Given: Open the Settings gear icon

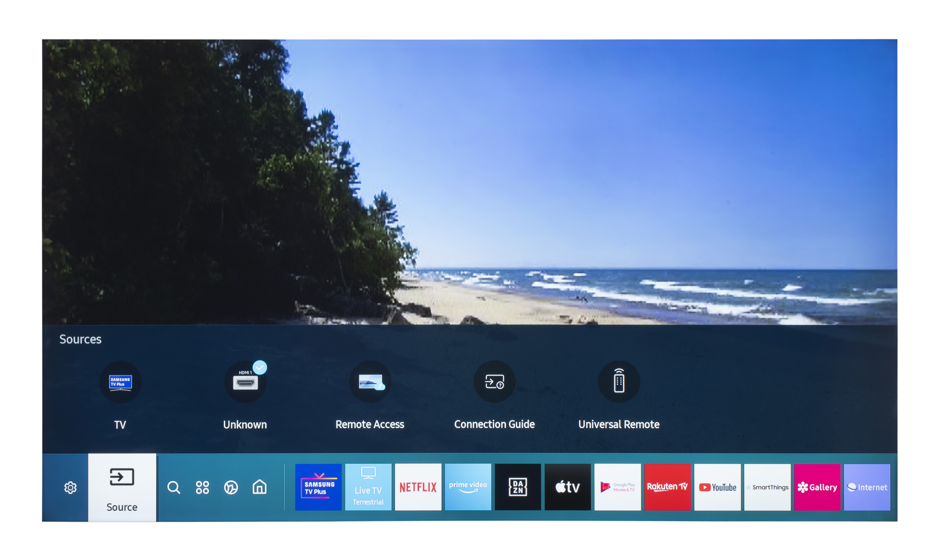Looking at the screenshot, I should (x=70, y=488).
